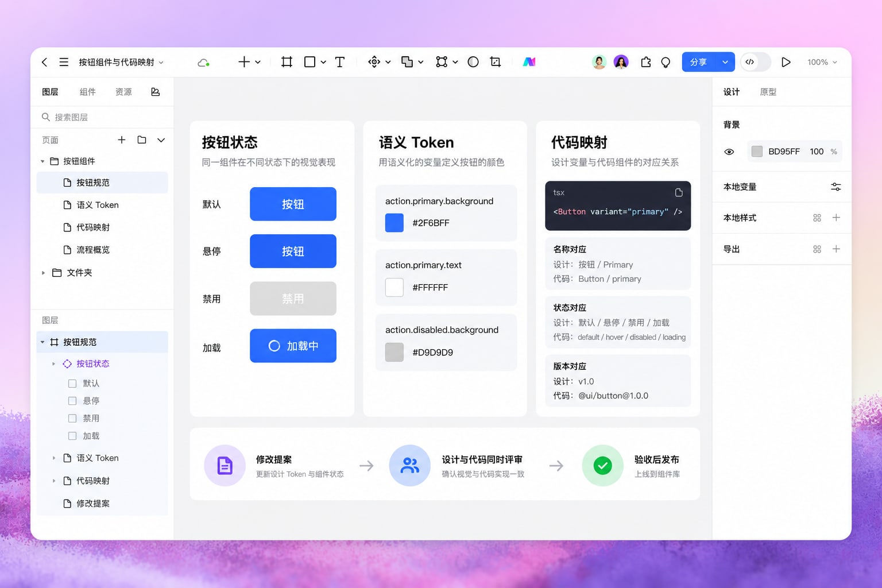Click the lightbulb tips icon

pos(666,62)
